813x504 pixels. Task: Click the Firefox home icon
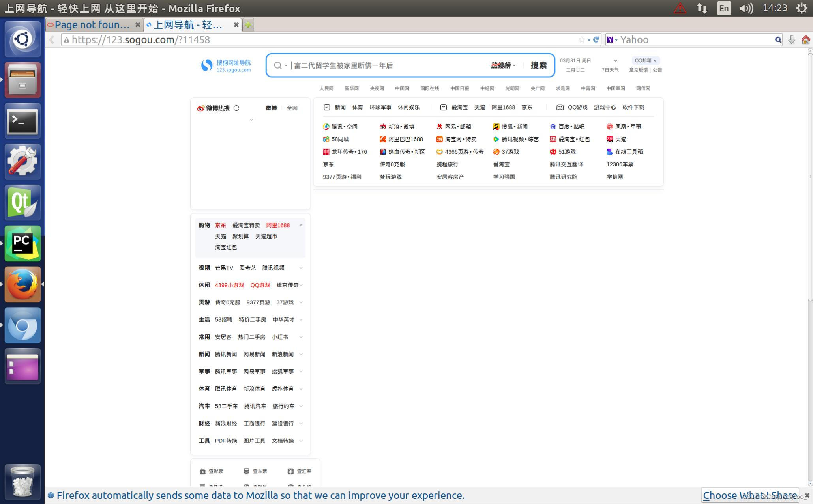tap(806, 39)
